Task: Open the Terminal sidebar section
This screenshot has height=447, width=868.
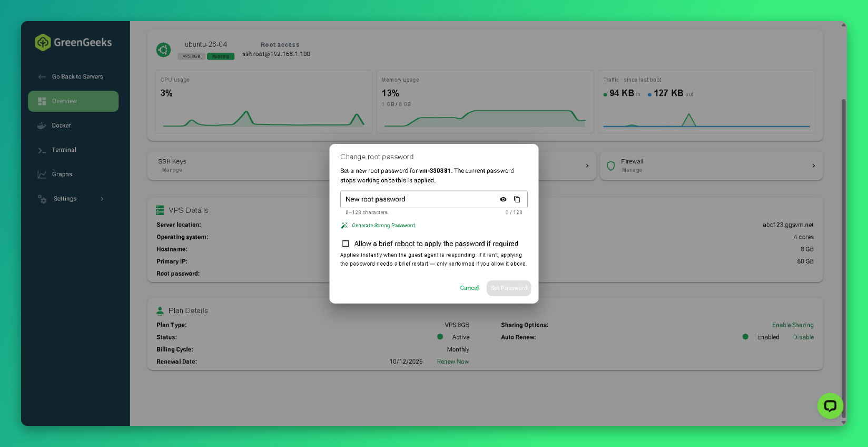Action: (x=73, y=150)
